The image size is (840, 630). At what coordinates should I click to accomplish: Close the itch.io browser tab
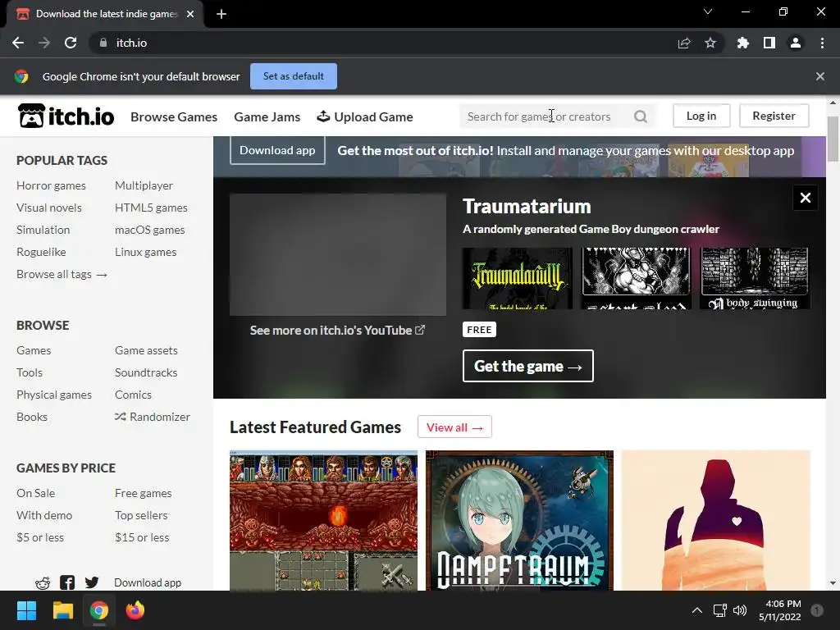tap(190, 14)
